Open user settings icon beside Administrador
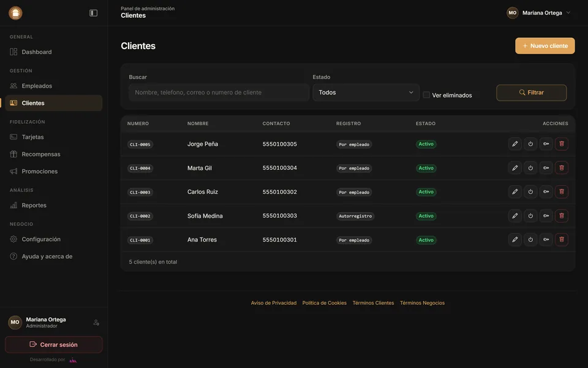The width and height of the screenshot is (588, 368). pyautogui.click(x=96, y=323)
